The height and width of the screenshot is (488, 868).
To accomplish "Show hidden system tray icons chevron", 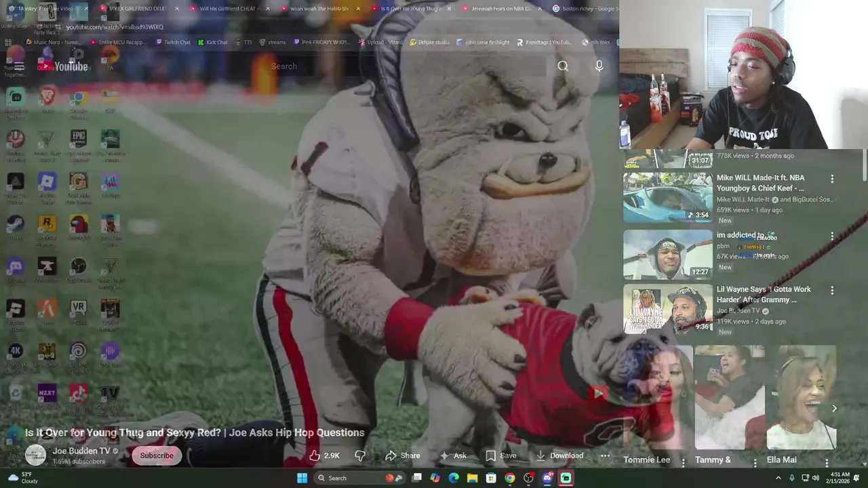I will [778, 478].
